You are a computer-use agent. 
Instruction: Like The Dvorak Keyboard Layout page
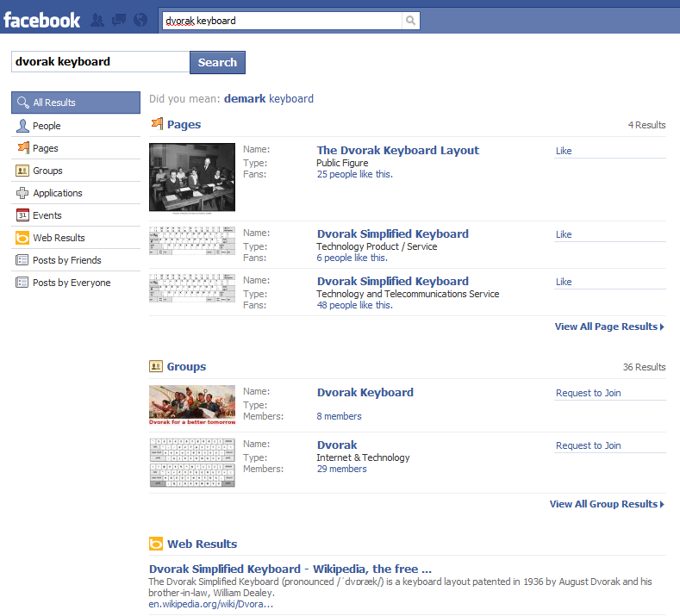[x=564, y=151]
